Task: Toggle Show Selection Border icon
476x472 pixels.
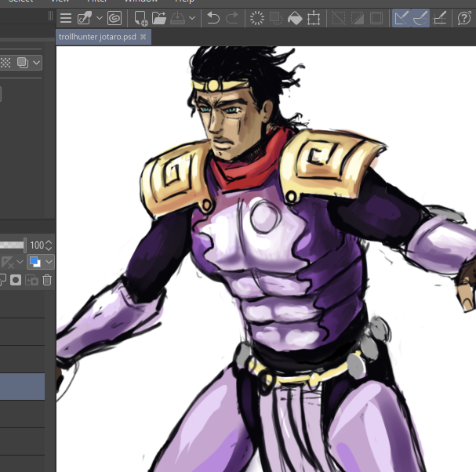Action: coord(376,18)
